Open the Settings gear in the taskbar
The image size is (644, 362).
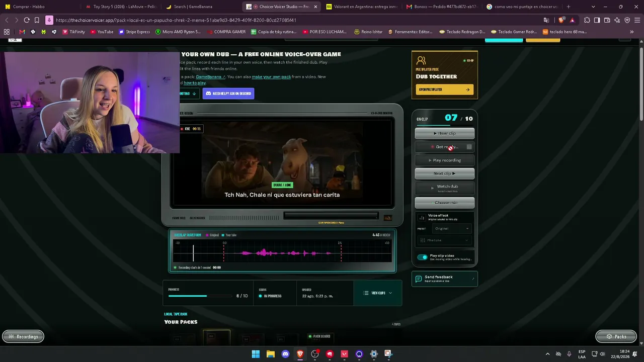[373, 354]
